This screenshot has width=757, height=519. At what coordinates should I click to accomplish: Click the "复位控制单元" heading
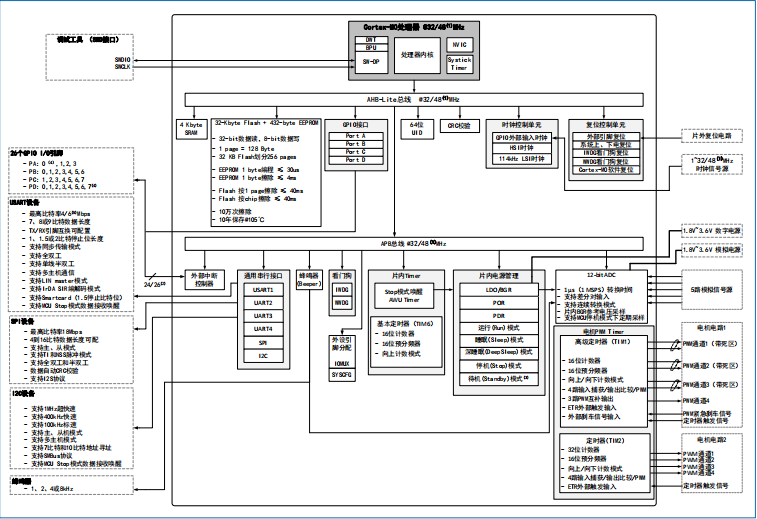605,125
